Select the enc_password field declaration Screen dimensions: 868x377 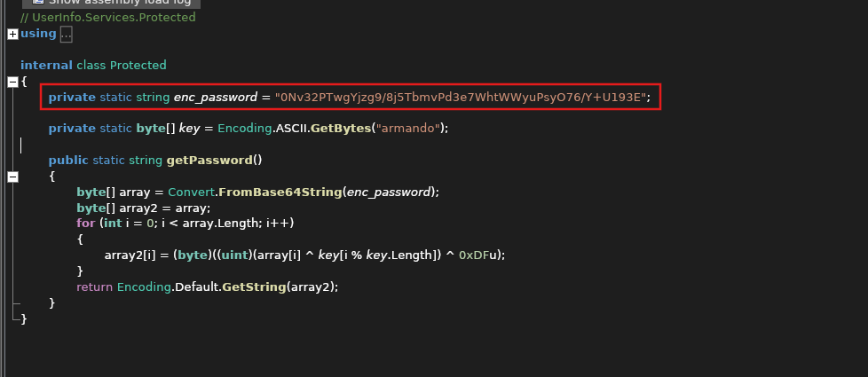tap(351, 98)
